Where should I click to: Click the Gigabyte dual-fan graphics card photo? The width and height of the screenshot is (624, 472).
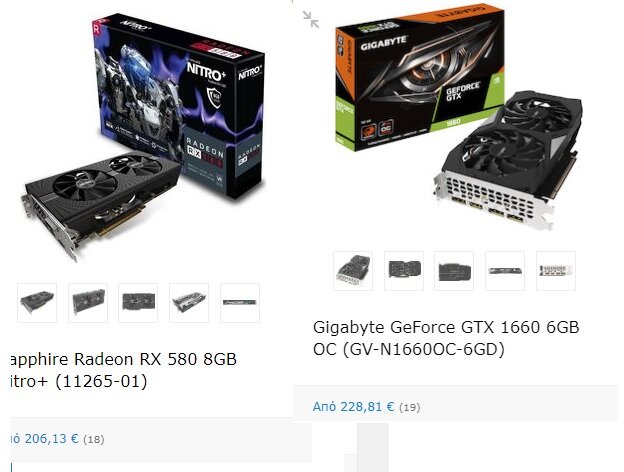(508, 160)
